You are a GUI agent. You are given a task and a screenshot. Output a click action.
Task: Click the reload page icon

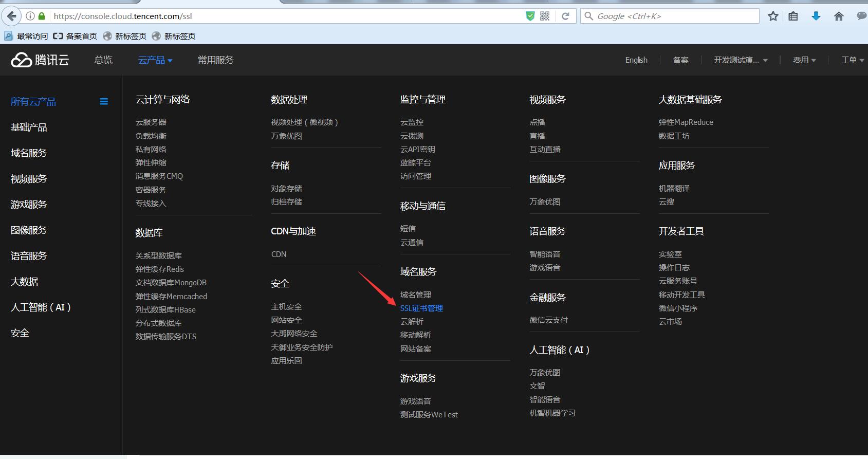click(x=565, y=16)
